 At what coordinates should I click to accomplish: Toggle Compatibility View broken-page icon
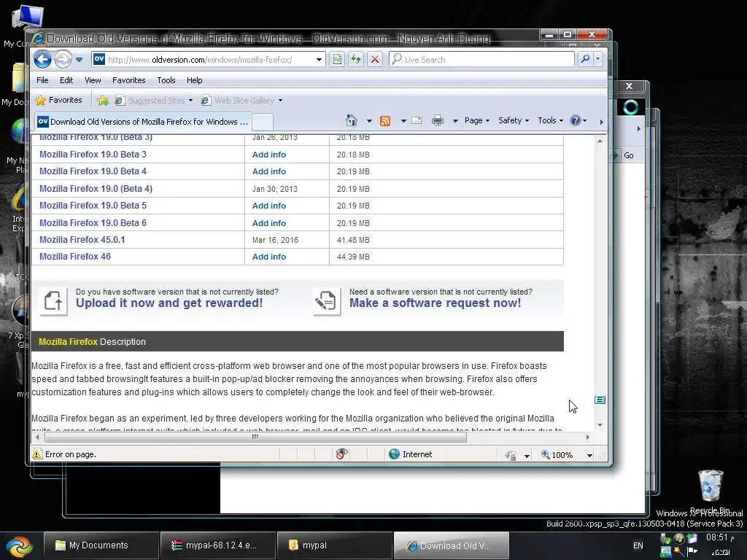(337, 60)
